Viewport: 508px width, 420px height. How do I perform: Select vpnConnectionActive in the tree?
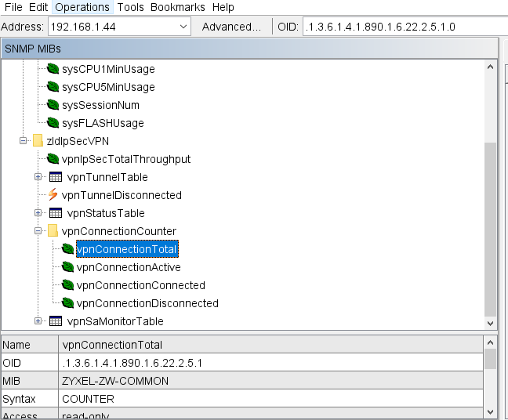[129, 267]
